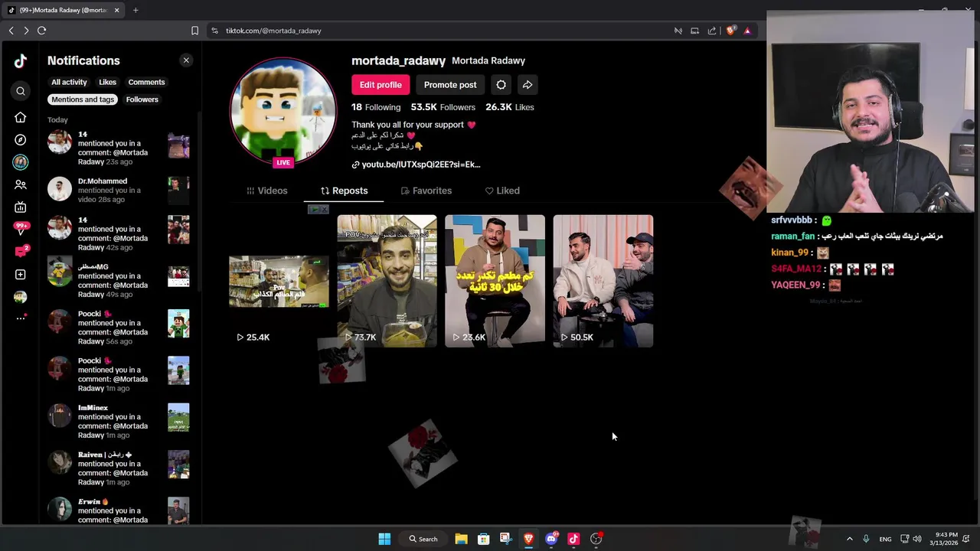The image size is (980, 551).
Task: Switch to the Favorites tab
Action: point(426,191)
